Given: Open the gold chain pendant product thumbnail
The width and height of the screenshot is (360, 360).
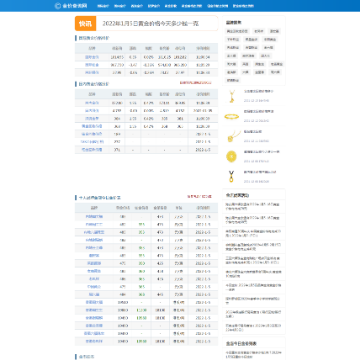Looking at the screenshot, I should (x=232, y=96).
